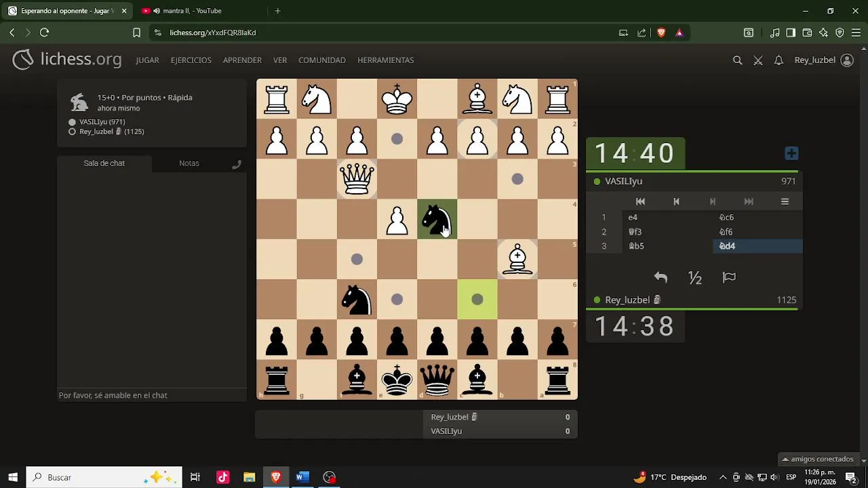Switch to the Notas tab
This screenshot has width=868, height=488.
click(x=189, y=163)
